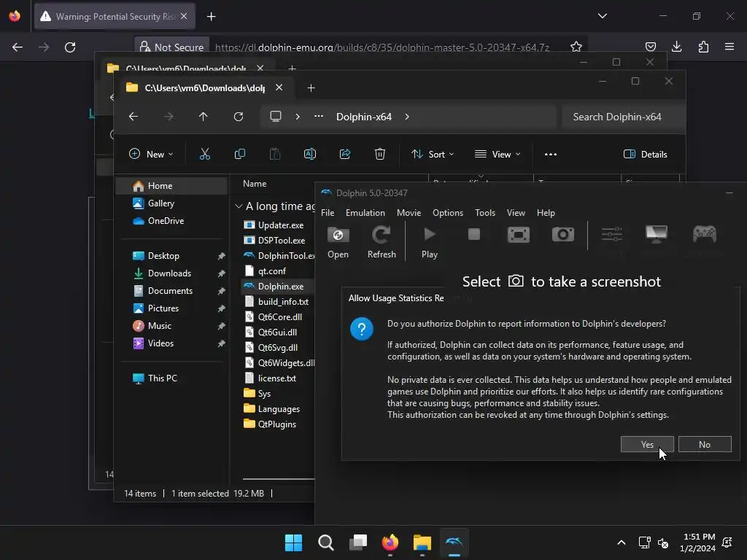This screenshot has width=747, height=560.
Task: Click the config sliders icon in Dolphin toolbar
Action: (x=612, y=234)
